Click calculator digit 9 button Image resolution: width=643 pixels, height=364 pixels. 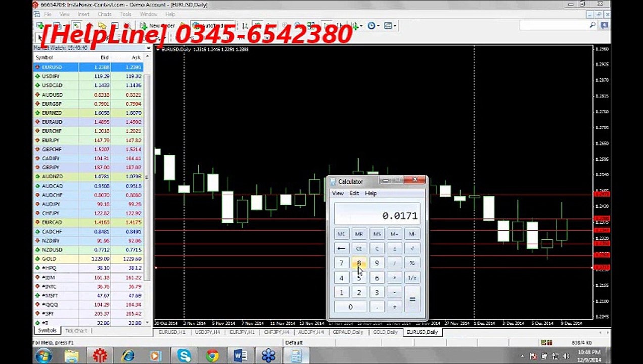pos(377,263)
